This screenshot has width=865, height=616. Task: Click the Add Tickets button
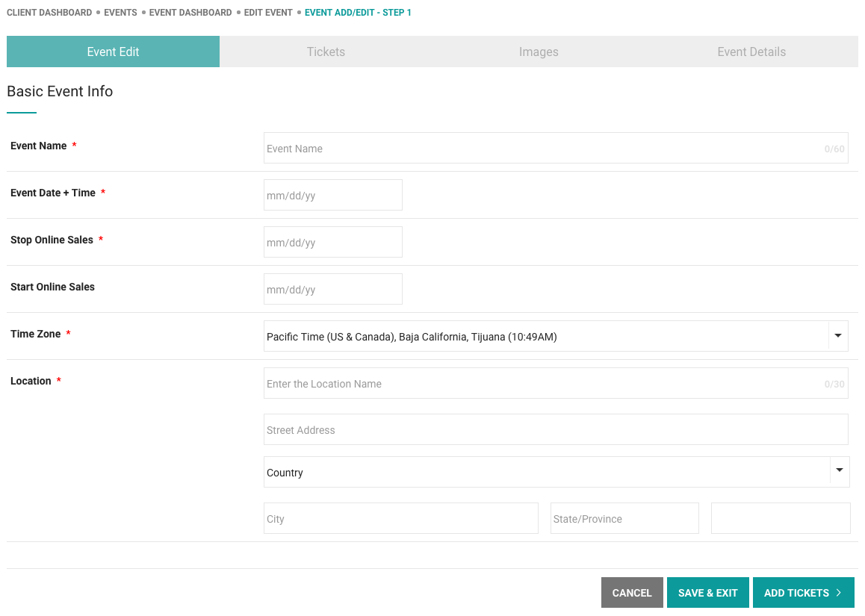tap(803, 593)
